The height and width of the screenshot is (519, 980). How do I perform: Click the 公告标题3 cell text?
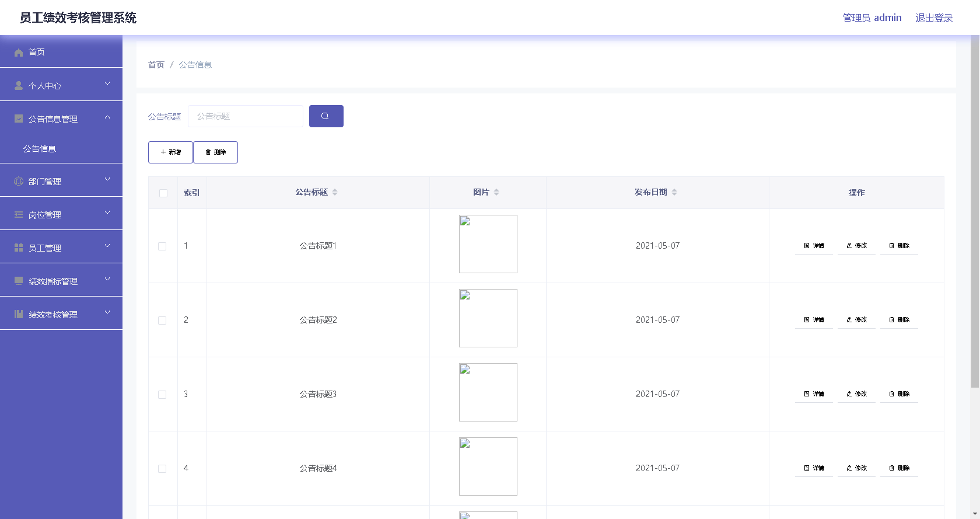(318, 394)
